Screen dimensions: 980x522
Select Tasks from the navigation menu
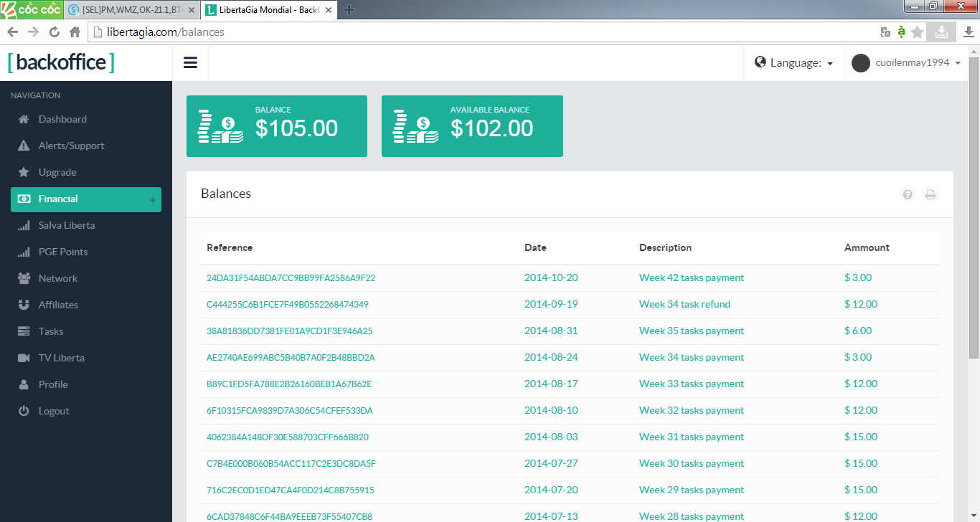[51, 331]
